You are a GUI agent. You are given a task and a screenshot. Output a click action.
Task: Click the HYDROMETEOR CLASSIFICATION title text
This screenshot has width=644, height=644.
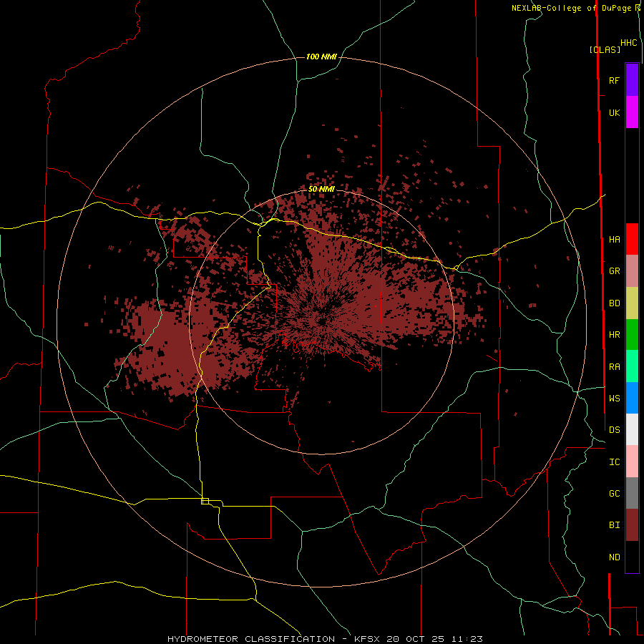pos(251,639)
